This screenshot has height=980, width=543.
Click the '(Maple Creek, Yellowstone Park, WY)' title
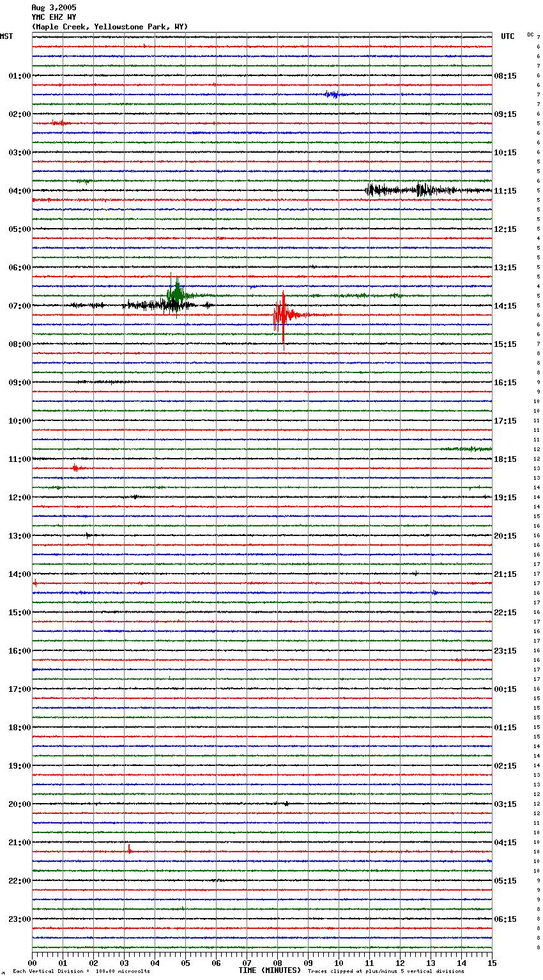[x=110, y=27]
